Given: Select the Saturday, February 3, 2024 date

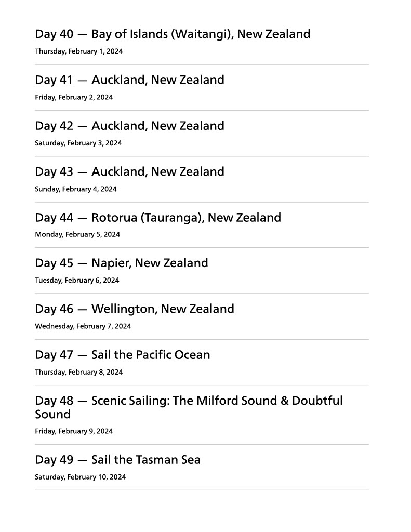Looking at the screenshot, I should coord(78,143).
